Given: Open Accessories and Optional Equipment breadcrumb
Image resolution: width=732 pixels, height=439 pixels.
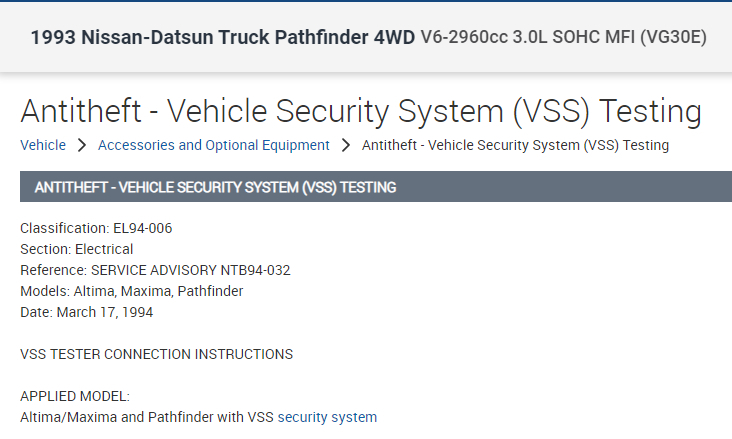Looking at the screenshot, I should [213, 145].
